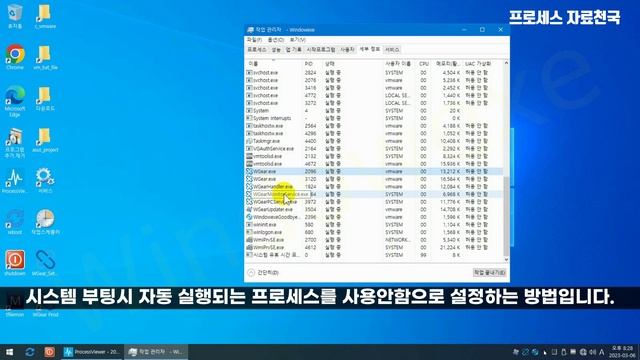Select svchost.exe with PID 2824

coord(374,73)
